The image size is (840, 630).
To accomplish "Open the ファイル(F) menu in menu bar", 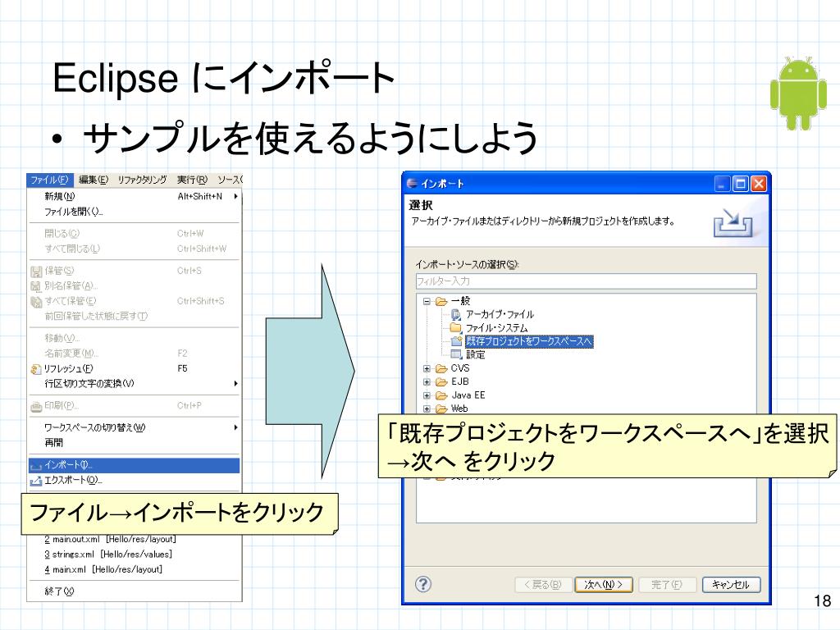I will (x=49, y=180).
